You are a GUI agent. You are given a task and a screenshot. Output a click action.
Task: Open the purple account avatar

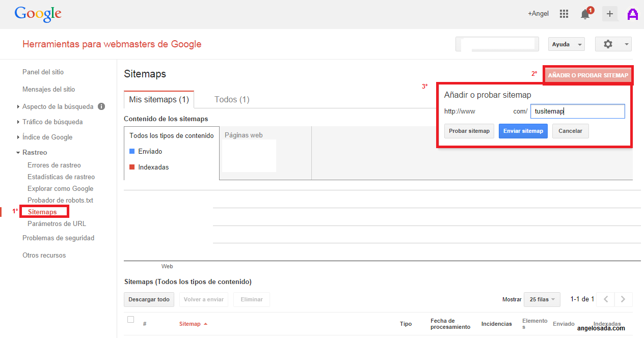633,14
